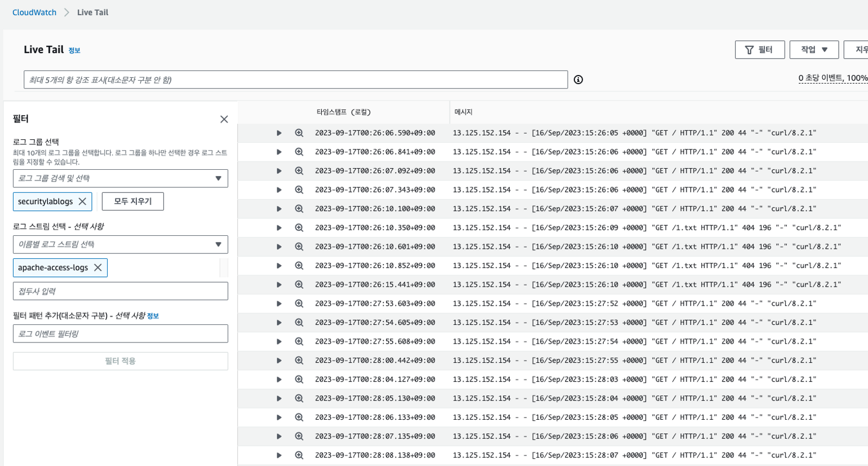Screen dimensions: 868x466
Task: Zoom into log event 00:27:55.608
Action: 299,342
